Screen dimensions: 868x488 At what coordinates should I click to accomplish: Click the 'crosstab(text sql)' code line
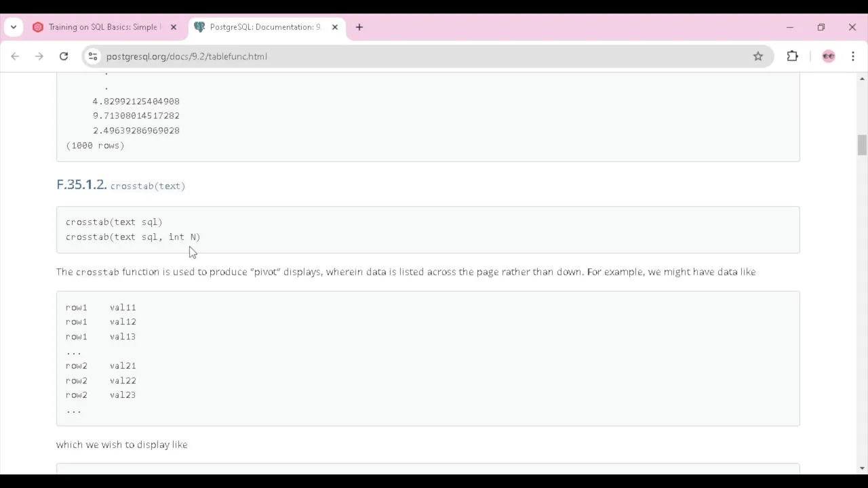click(x=114, y=222)
